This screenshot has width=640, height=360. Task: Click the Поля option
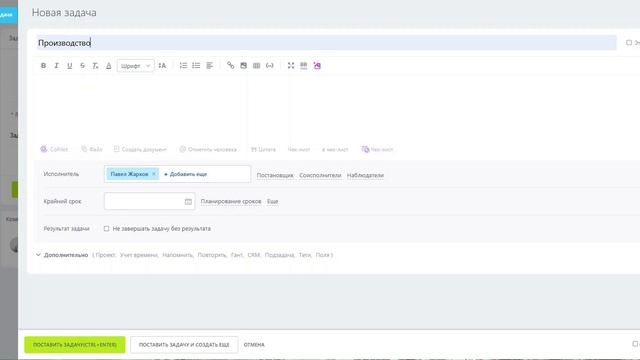322,255
